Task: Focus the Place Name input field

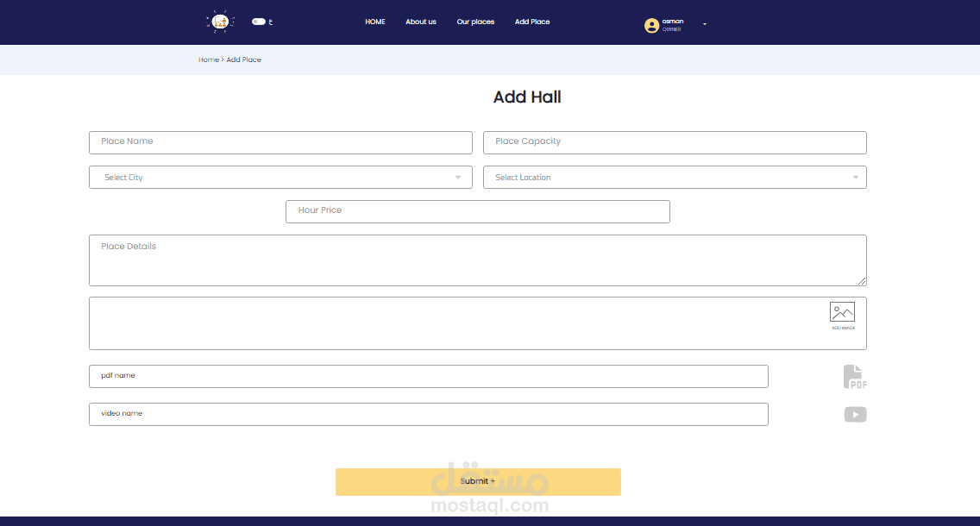Action: pos(280,142)
